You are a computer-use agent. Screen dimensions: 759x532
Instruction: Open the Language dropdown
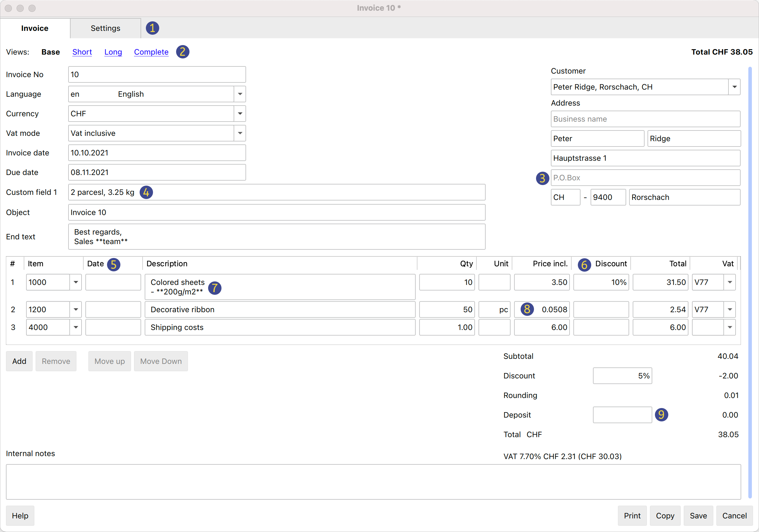click(240, 94)
